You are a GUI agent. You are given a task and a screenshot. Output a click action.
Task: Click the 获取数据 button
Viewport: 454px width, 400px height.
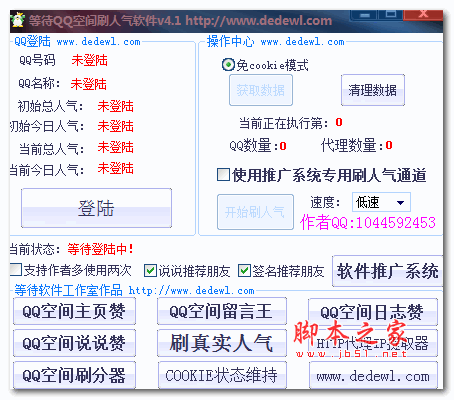261,90
